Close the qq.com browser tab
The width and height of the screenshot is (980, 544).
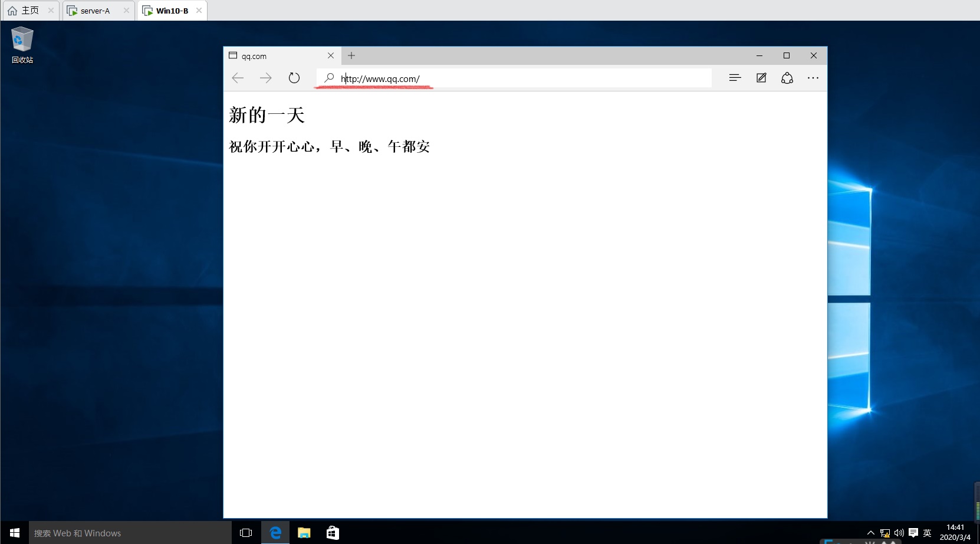pos(331,55)
